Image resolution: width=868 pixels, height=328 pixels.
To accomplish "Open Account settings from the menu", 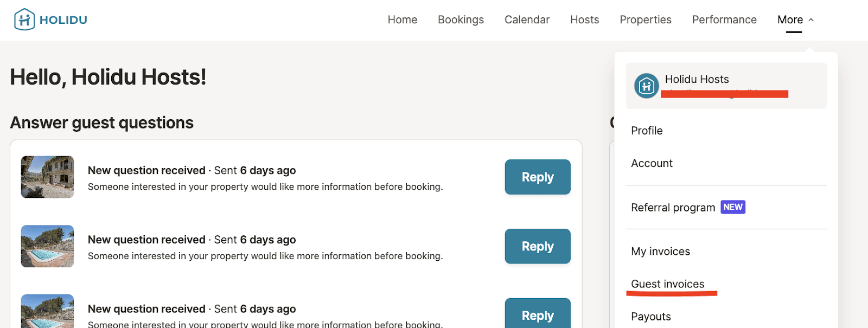I will [x=652, y=163].
